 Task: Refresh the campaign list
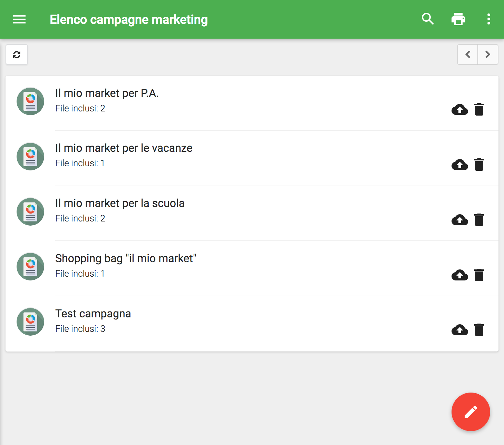pos(17,55)
